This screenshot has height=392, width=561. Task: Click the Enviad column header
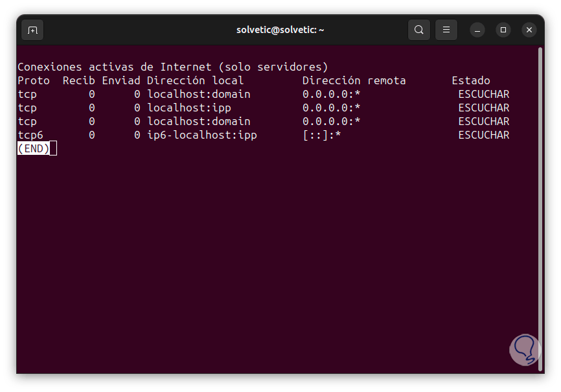pos(120,80)
